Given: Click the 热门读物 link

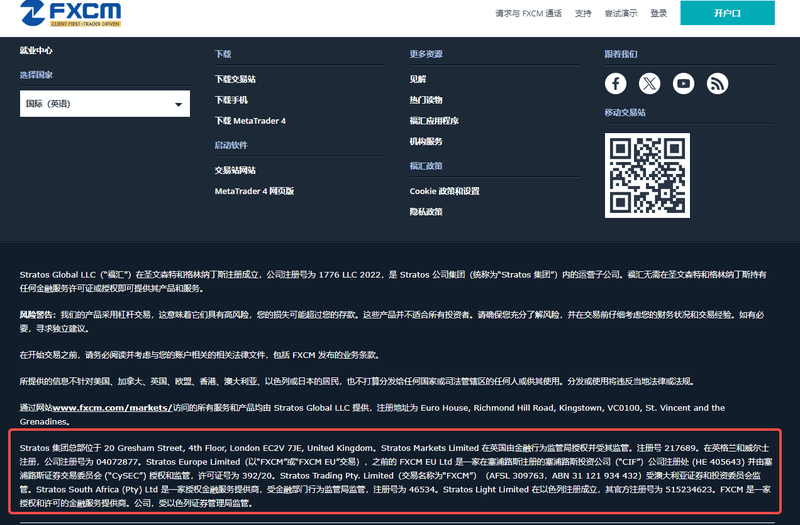Looking at the screenshot, I should (x=426, y=100).
